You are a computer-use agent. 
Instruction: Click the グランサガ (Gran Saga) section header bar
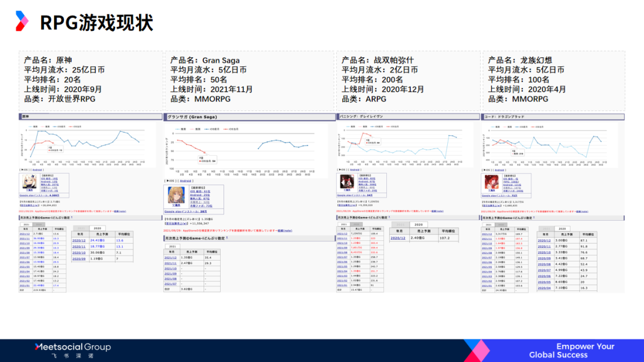point(250,117)
